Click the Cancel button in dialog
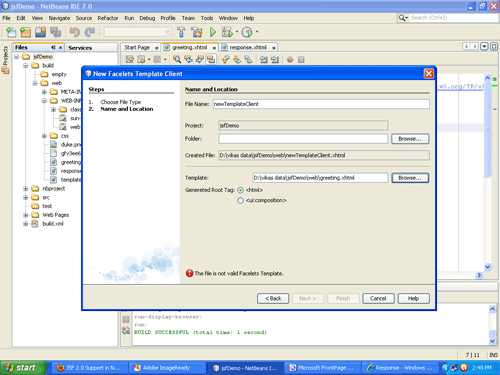The image size is (500, 375). [x=378, y=298]
